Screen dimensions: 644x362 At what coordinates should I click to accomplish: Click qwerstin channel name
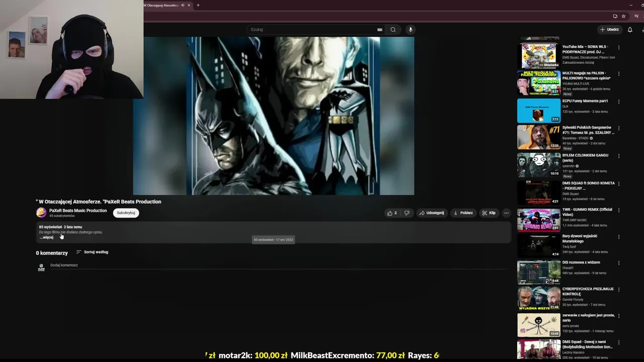coord(569,166)
